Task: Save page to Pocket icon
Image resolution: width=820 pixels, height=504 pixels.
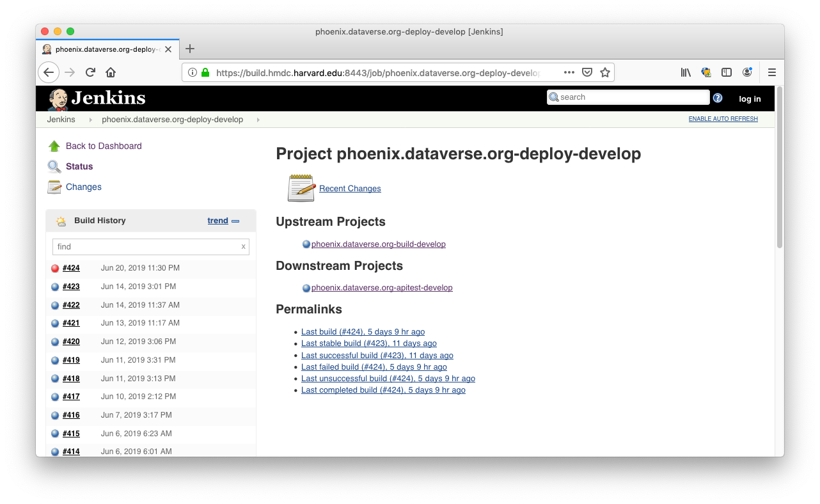Action: coord(587,72)
